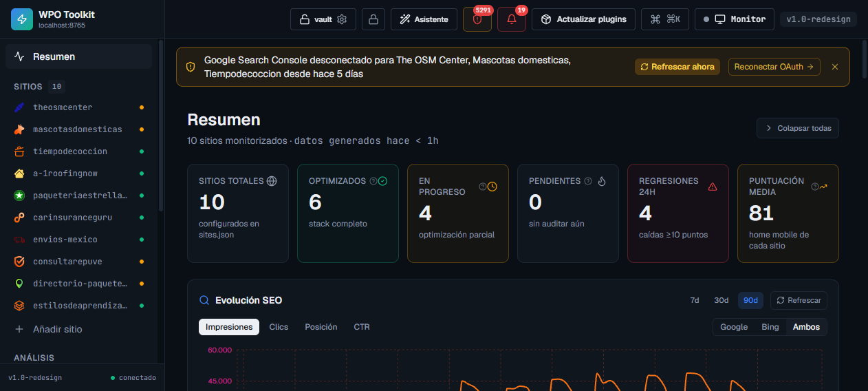The height and width of the screenshot is (391, 868).
Task: Click Refrescar ahora in warning banner
Action: (x=677, y=67)
